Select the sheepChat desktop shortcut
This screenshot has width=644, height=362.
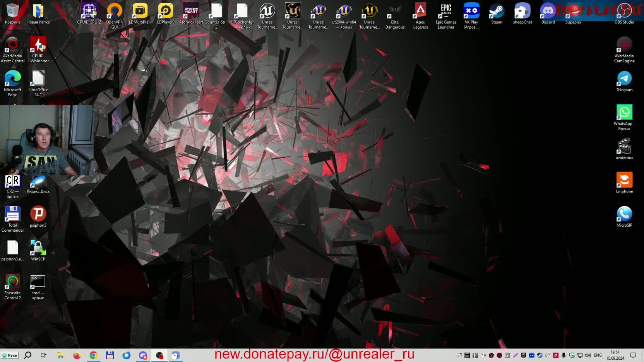pos(522,14)
